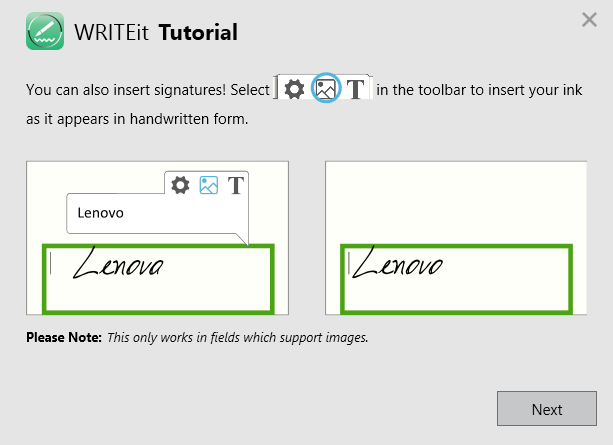
Task: Click the text cursor line in right example box
Action: (x=348, y=263)
